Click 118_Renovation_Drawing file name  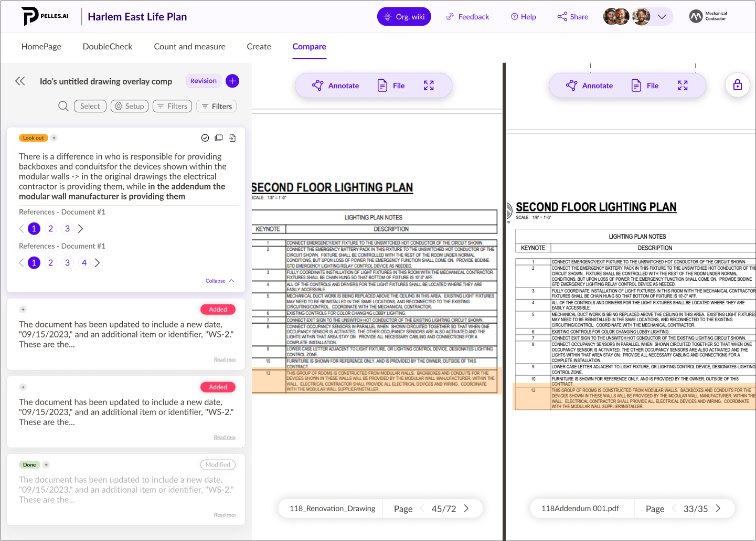click(x=332, y=508)
